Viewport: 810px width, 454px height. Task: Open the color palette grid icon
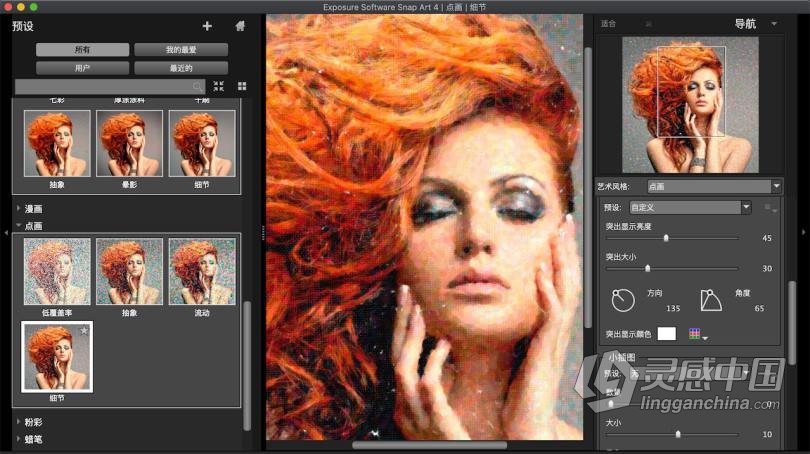coord(695,334)
